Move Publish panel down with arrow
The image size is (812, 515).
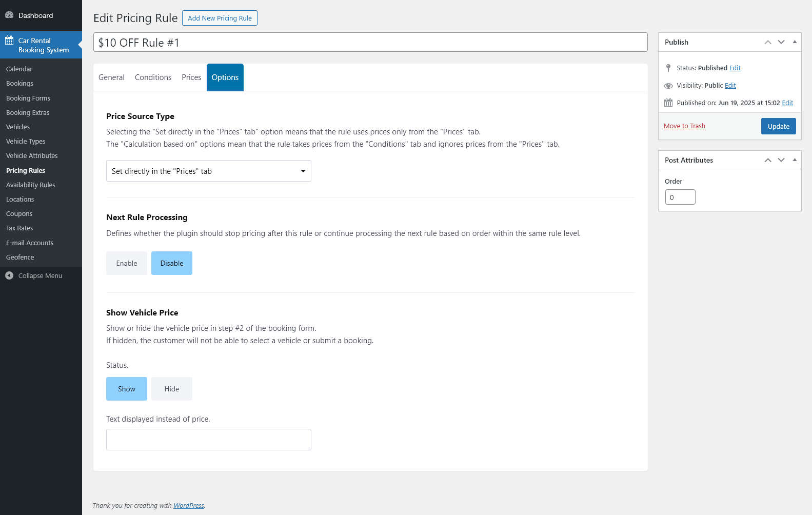781,42
